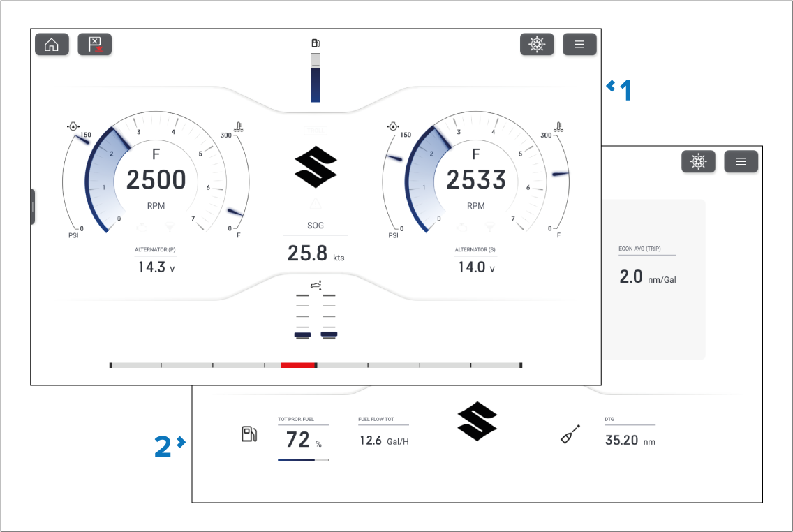This screenshot has height=532, width=793.
Task: Select the fuel tank level bar at top
Action: [x=316, y=77]
